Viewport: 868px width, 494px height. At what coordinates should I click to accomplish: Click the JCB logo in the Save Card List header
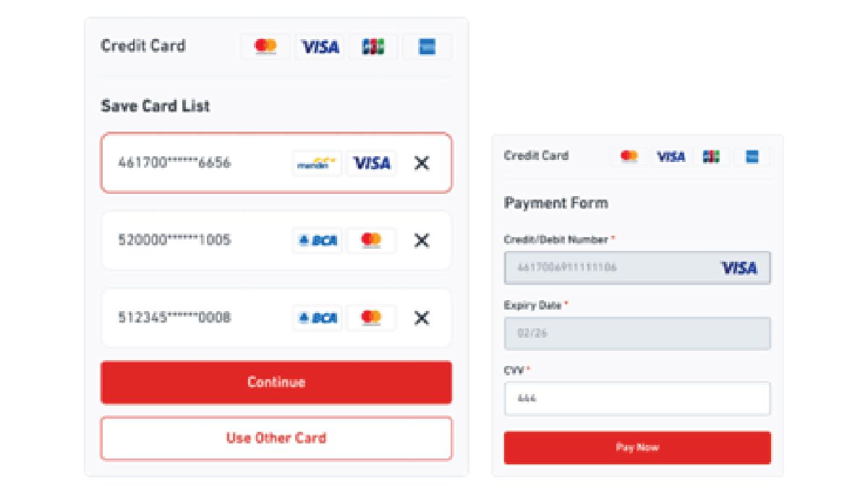pyautogui.click(x=373, y=47)
